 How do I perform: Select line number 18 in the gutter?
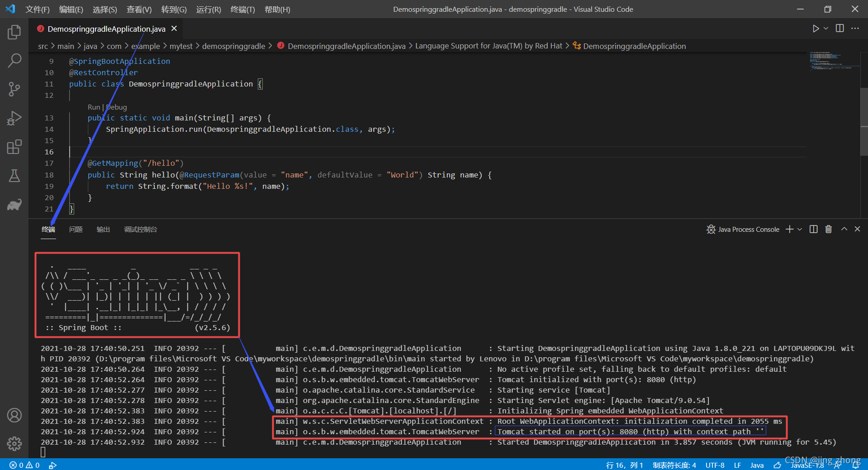point(49,175)
